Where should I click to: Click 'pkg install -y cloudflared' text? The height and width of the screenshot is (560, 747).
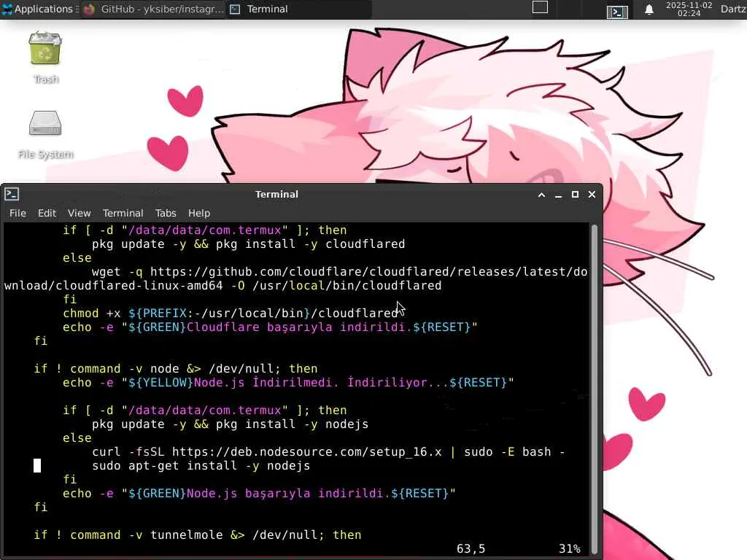coord(310,244)
